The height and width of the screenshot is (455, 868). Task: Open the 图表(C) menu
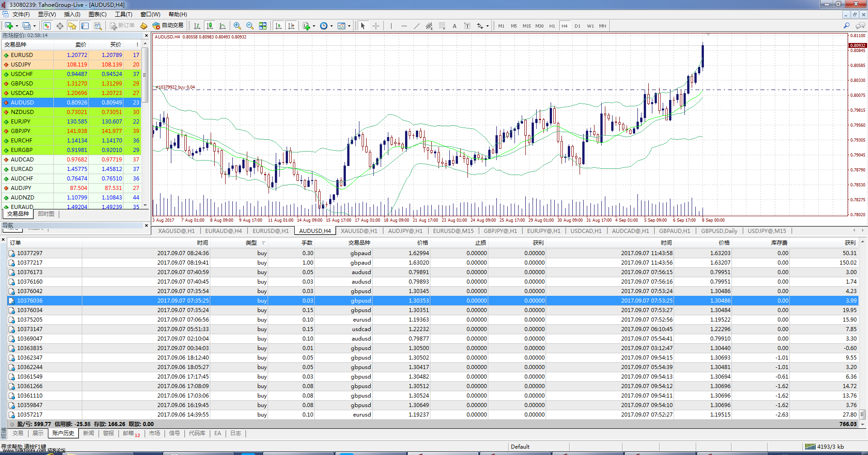click(97, 14)
